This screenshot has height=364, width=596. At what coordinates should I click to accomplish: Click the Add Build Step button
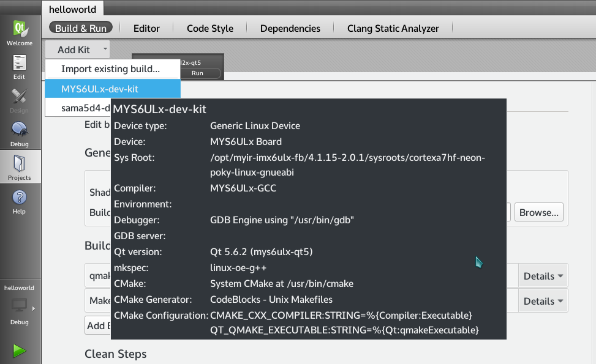(98, 325)
